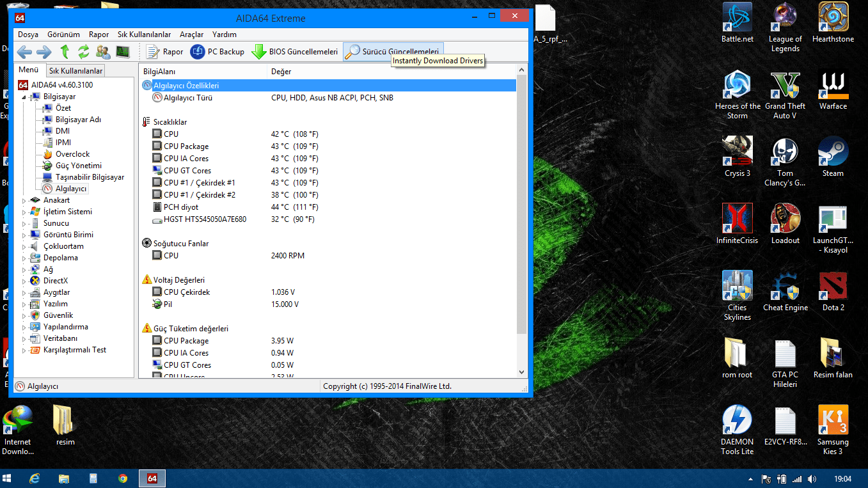Open the Steam desktop shortcut
This screenshot has width=868, height=488.
833,157
